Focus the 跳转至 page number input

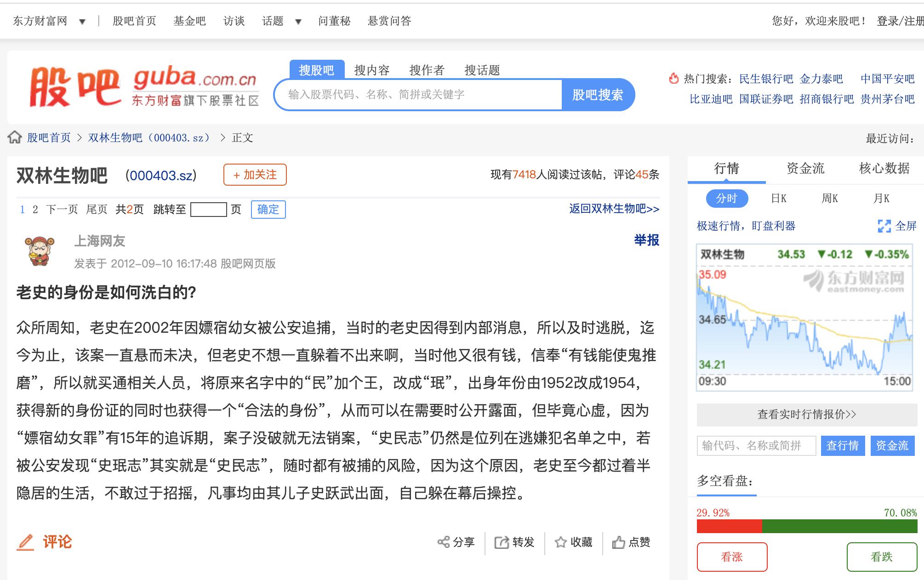[x=208, y=210]
